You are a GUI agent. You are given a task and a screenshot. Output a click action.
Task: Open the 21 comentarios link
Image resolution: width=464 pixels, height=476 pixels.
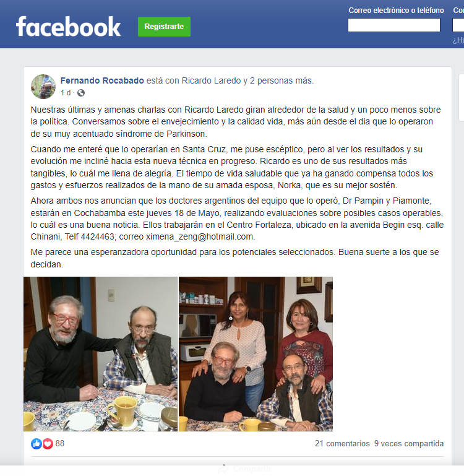(x=342, y=444)
